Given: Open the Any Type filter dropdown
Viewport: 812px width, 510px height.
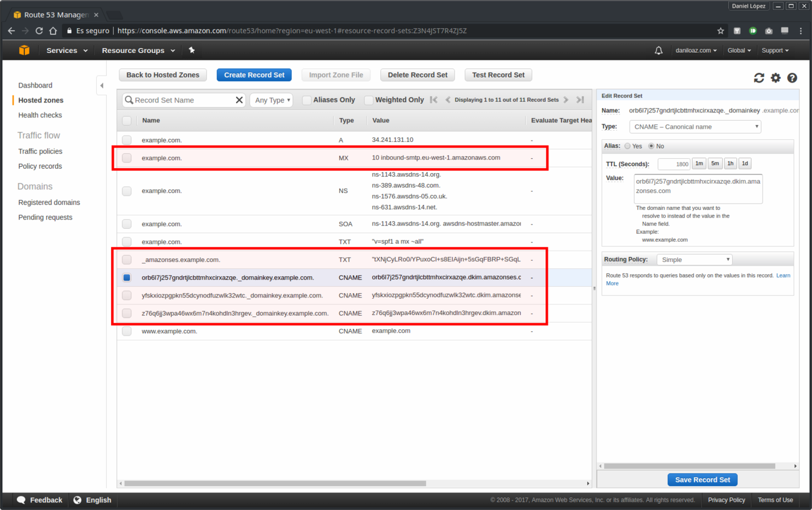Looking at the screenshot, I should (273, 100).
